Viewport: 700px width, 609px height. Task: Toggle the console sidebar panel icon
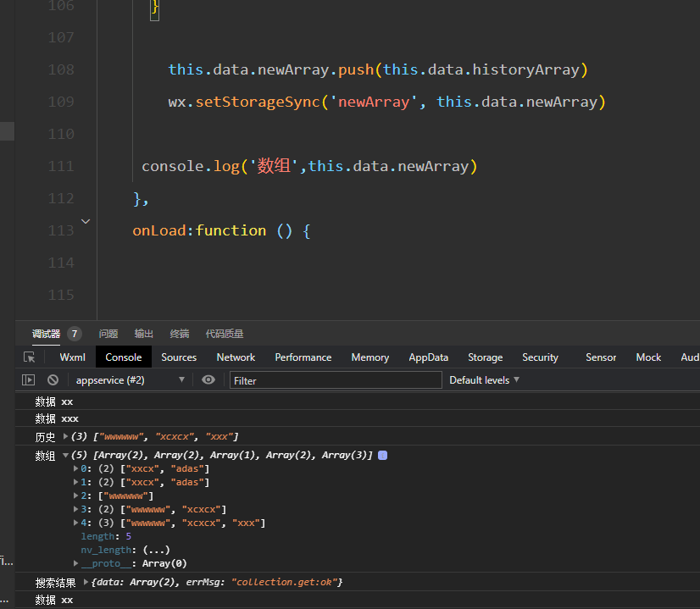tap(28, 380)
